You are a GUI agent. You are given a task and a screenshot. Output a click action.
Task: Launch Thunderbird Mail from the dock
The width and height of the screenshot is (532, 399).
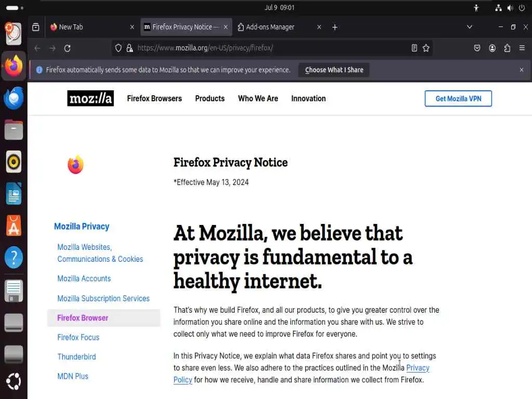(14, 98)
